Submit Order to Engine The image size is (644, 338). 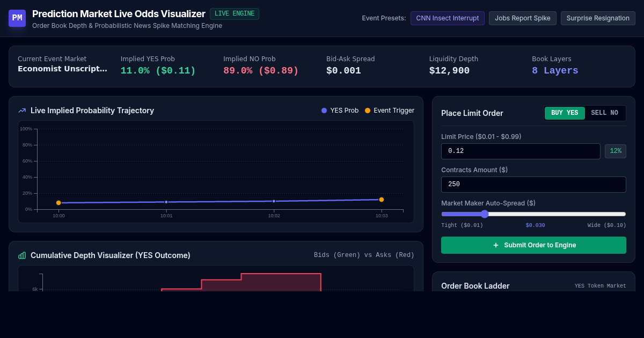(533, 245)
